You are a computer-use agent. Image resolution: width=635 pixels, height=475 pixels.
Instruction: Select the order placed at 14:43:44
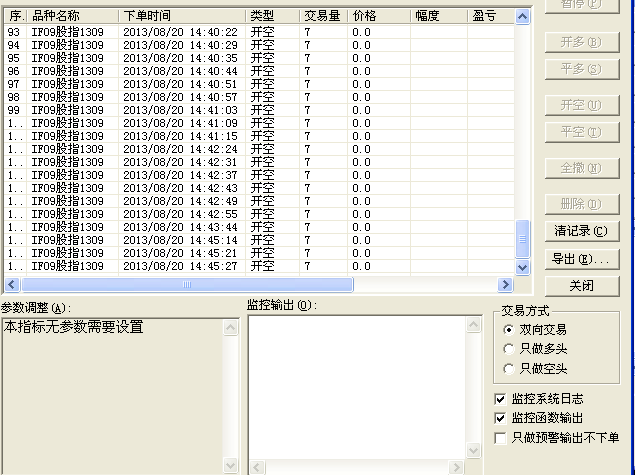pyautogui.click(x=259, y=227)
